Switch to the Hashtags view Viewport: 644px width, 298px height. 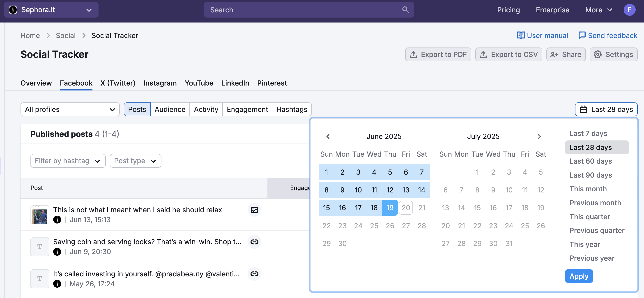(x=292, y=109)
